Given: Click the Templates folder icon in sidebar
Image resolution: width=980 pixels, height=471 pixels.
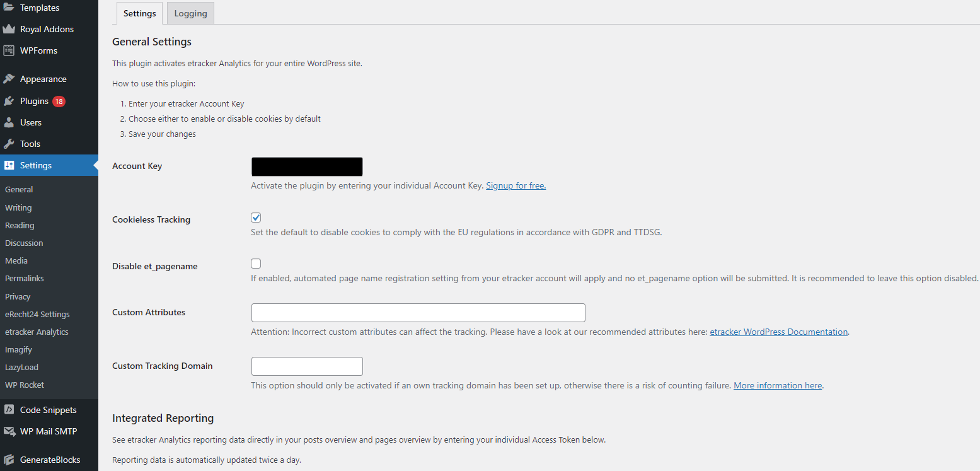Looking at the screenshot, I should [x=9, y=8].
